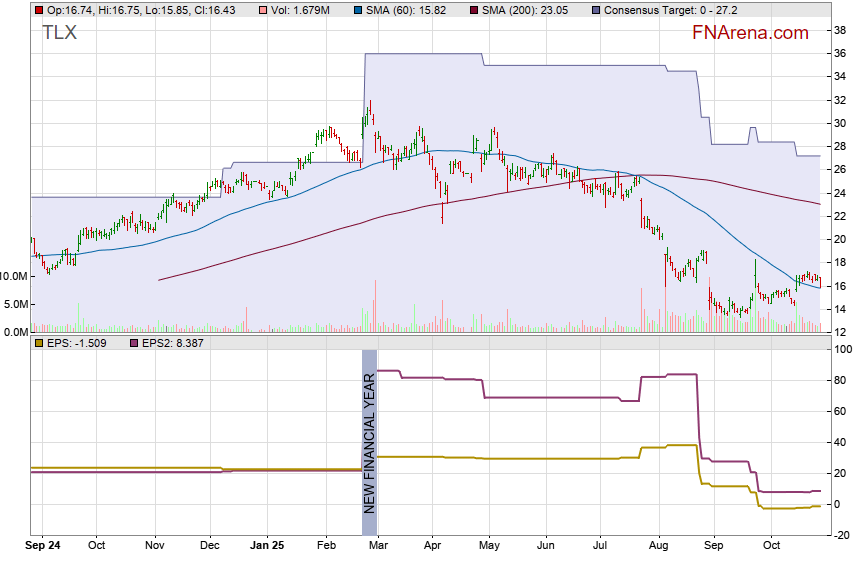Image resolution: width=859 pixels, height=566 pixels.
Task: Click the 38 price axis label
Action: (x=840, y=31)
